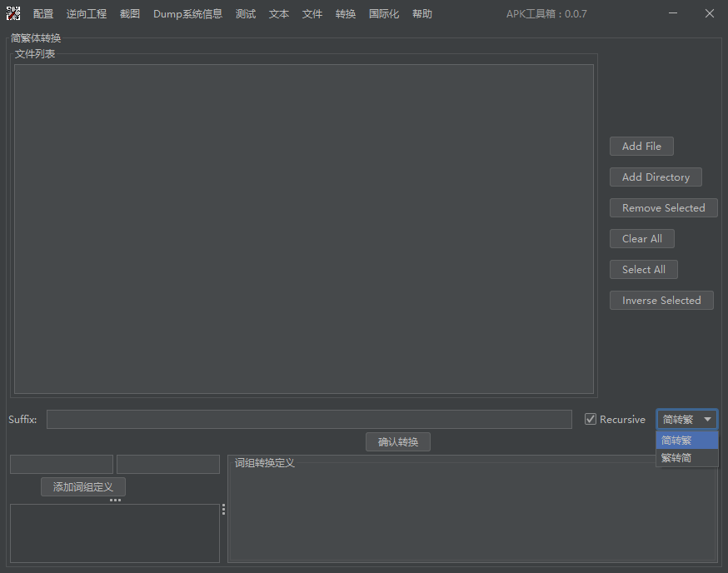Click the 添加词组定义 button
Image resolution: width=728 pixels, height=573 pixels.
pyautogui.click(x=83, y=487)
